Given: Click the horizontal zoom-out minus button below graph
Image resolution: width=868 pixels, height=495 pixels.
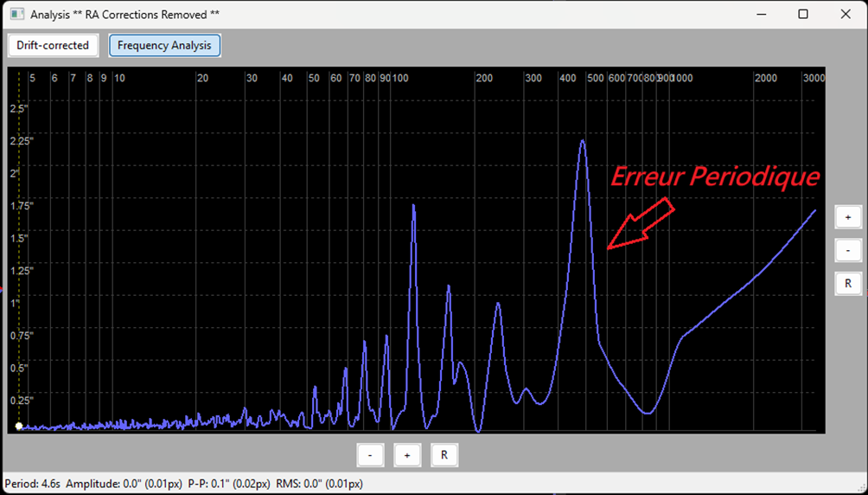Looking at the screenshot, I should pos(370,455).
